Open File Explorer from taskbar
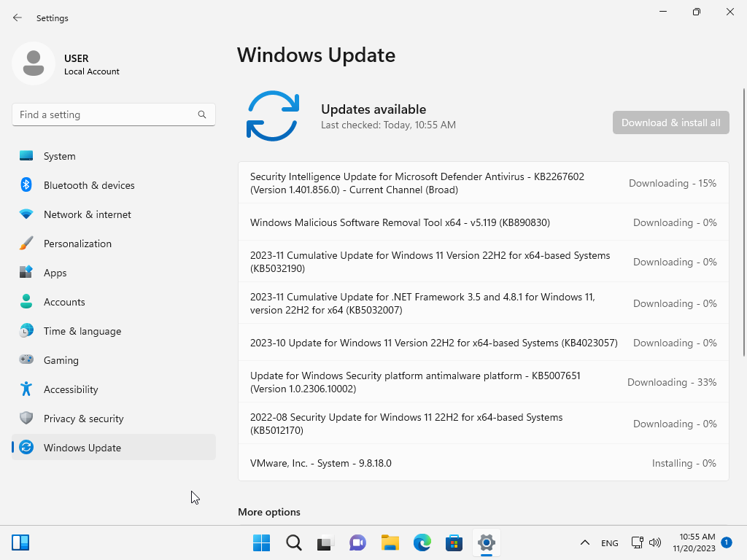 point(390,542)
